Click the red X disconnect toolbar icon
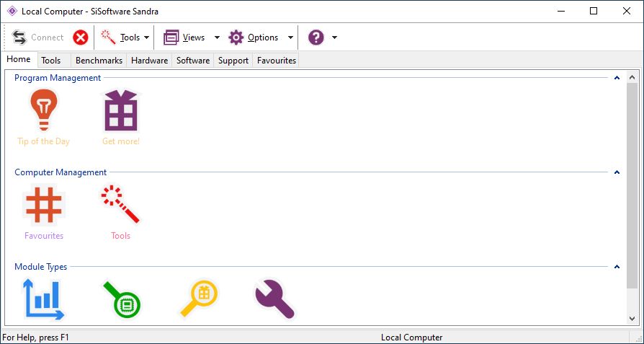 coord(81,38)
